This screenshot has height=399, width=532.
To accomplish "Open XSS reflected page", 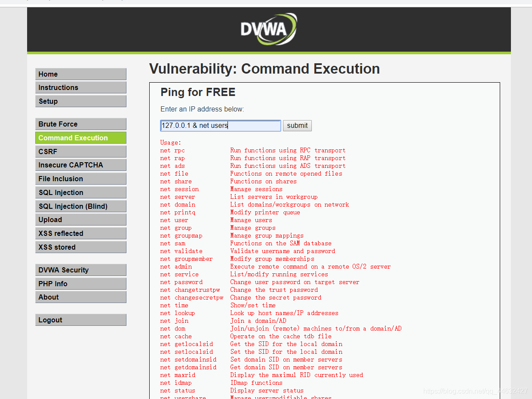I will [81, 233].
